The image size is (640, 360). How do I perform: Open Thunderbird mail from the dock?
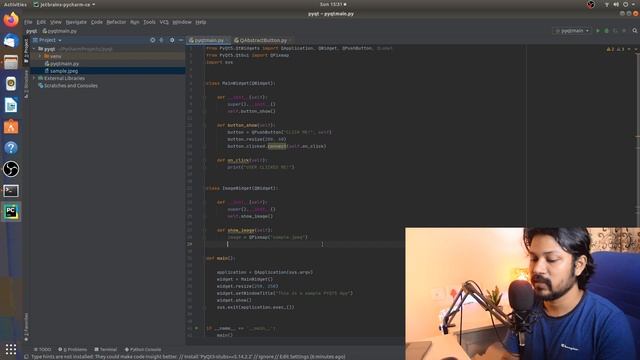click(11, 41)
